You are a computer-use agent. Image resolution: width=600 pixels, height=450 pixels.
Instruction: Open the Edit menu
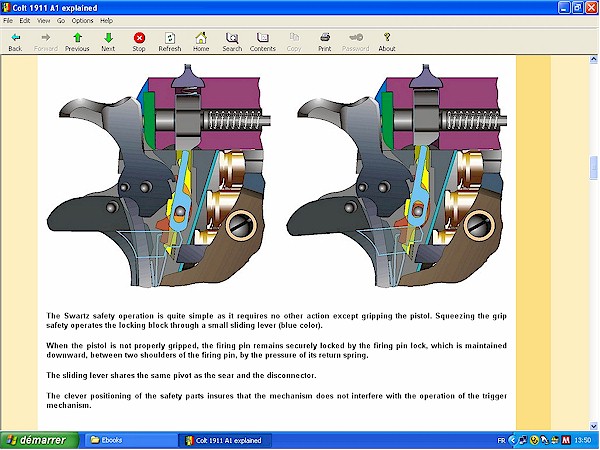click(x=25, y=21)
